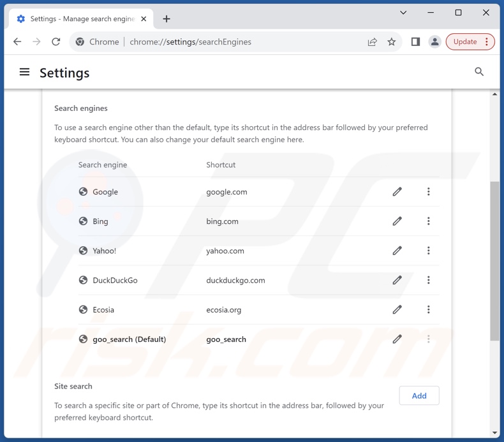Click pencil icon for goo_search
This screenshot has width=504, height=442.
coord(397,339)
